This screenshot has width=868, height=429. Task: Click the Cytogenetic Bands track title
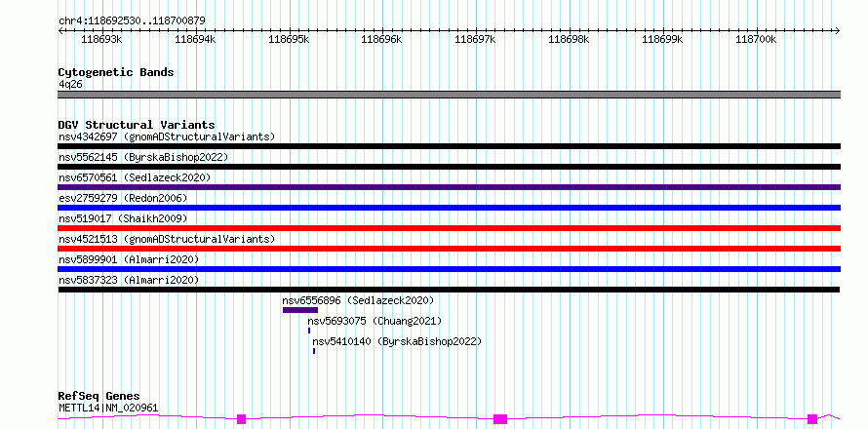point(116,72)
